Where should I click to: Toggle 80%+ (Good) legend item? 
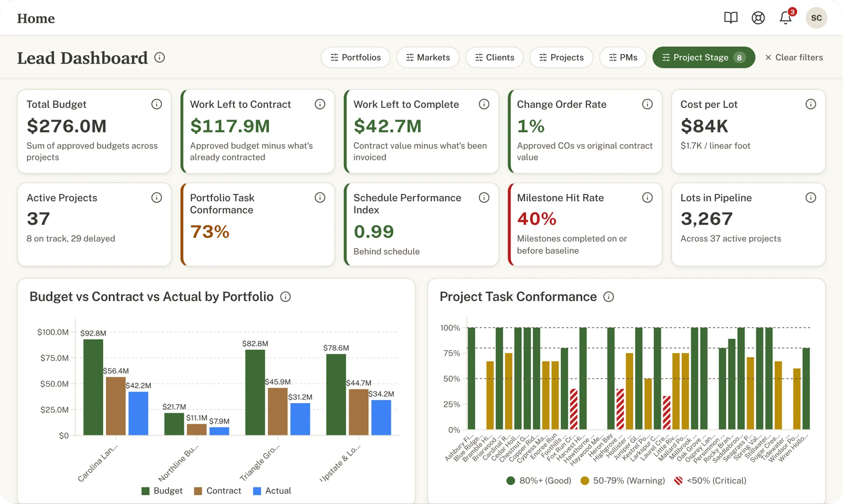pos(539,481)
